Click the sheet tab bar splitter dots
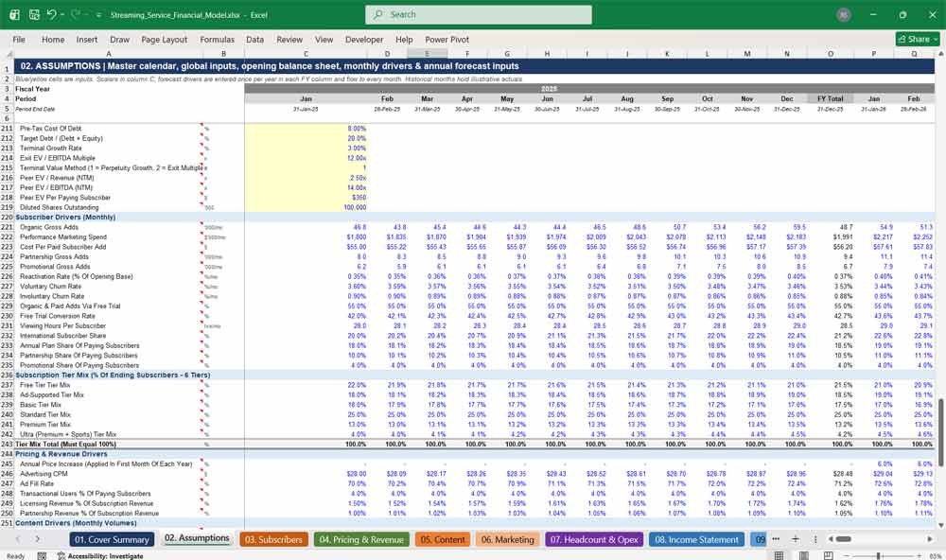 pyautogui.click(x=815, y=539)
